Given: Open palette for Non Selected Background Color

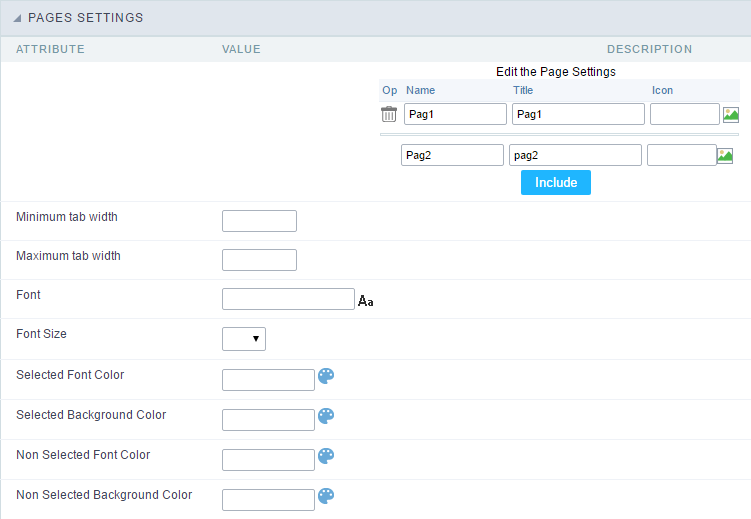Looking at the screenshot, I should point(326,496).
